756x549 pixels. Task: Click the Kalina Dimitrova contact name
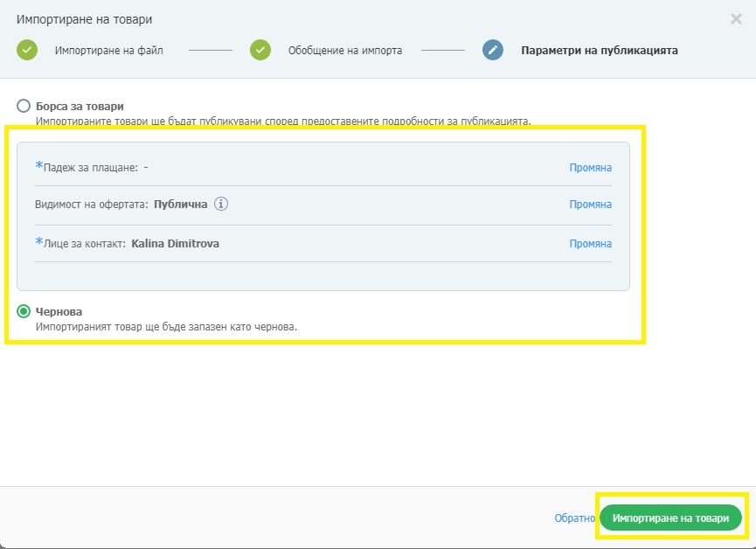coord(175,244)
